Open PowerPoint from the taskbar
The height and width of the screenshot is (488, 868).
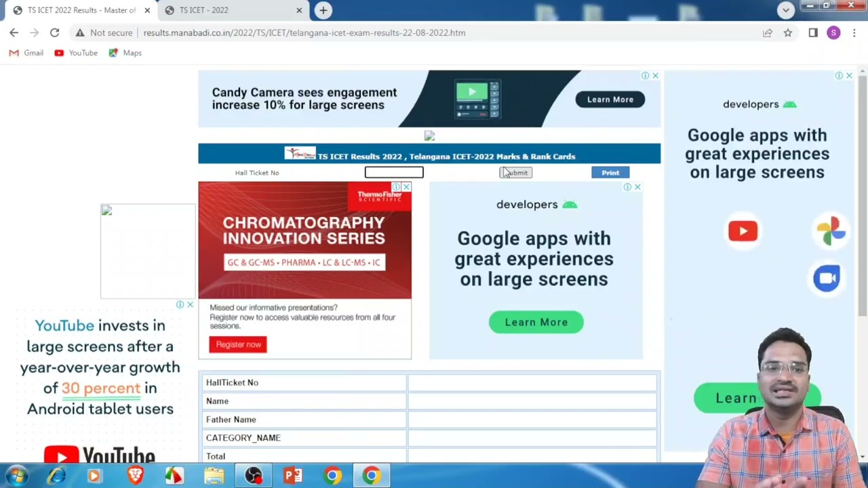(x=293, y=476)
